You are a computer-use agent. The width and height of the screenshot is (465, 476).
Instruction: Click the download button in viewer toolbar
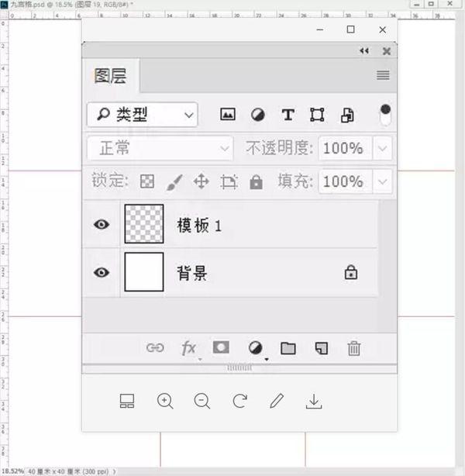click(x=314, y=401)
